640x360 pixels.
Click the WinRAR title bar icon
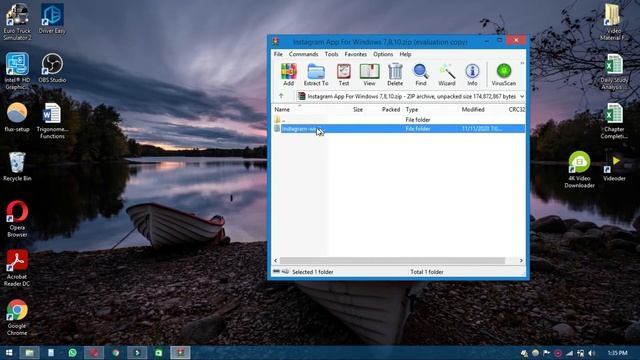click(x=276, y=42)
